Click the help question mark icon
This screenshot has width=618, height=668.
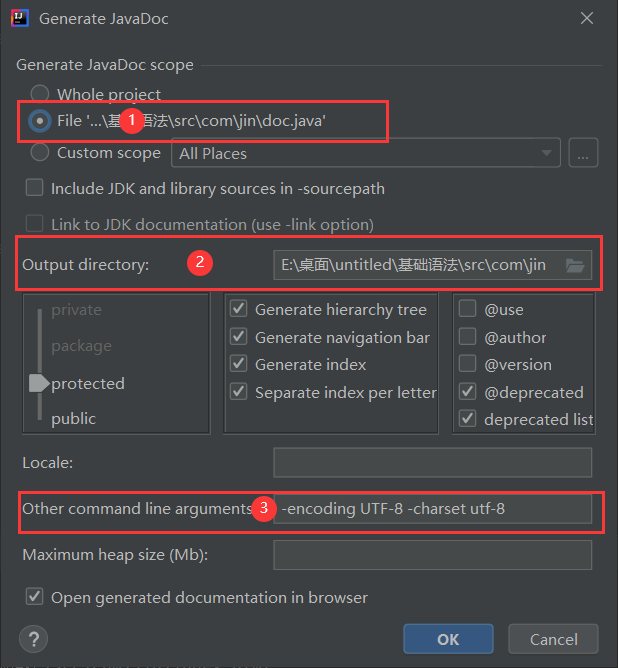click(x=33, y=639)
